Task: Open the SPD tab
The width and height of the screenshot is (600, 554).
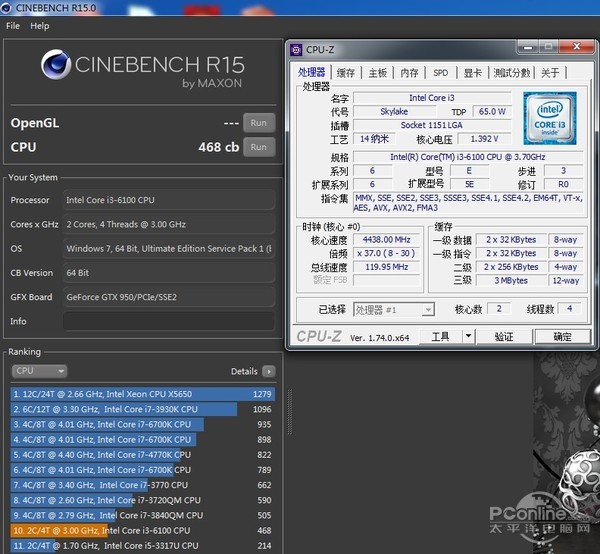Action: (x=441, y=73)
